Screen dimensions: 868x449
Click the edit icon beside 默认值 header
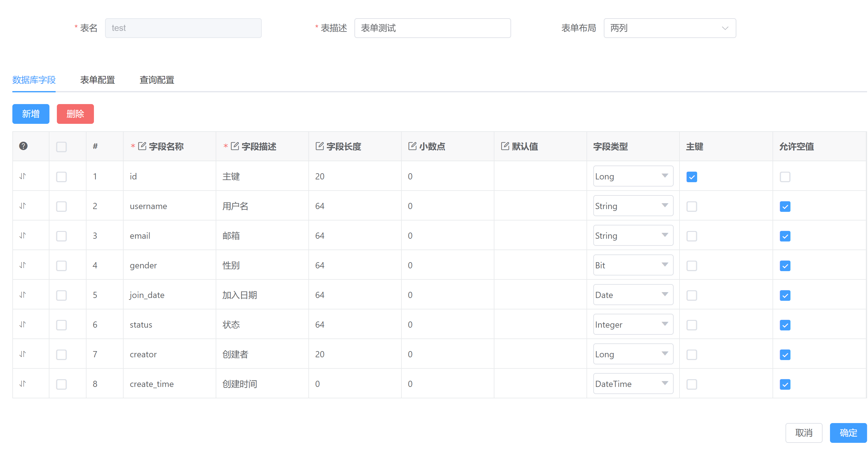point(505,146)
